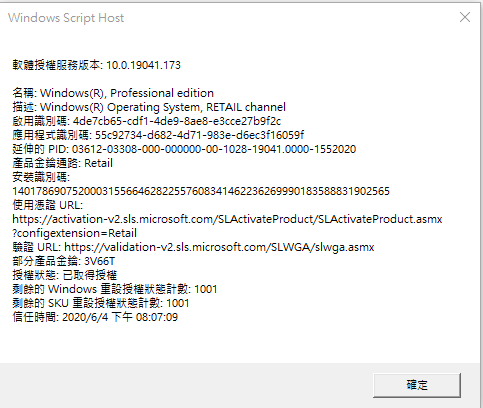Viewport: 483px width, 408px height.
Task: Close the Windows Script Host dialog
Action: point(465,17)
